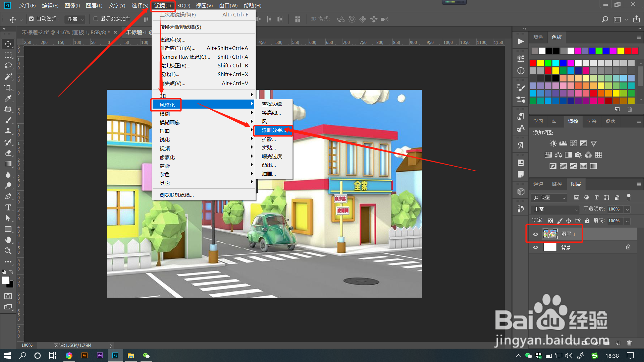Toggle the 自动选择 checkbox
The width and height of the screenshot is (644, 362).
(x=32, y=19)
